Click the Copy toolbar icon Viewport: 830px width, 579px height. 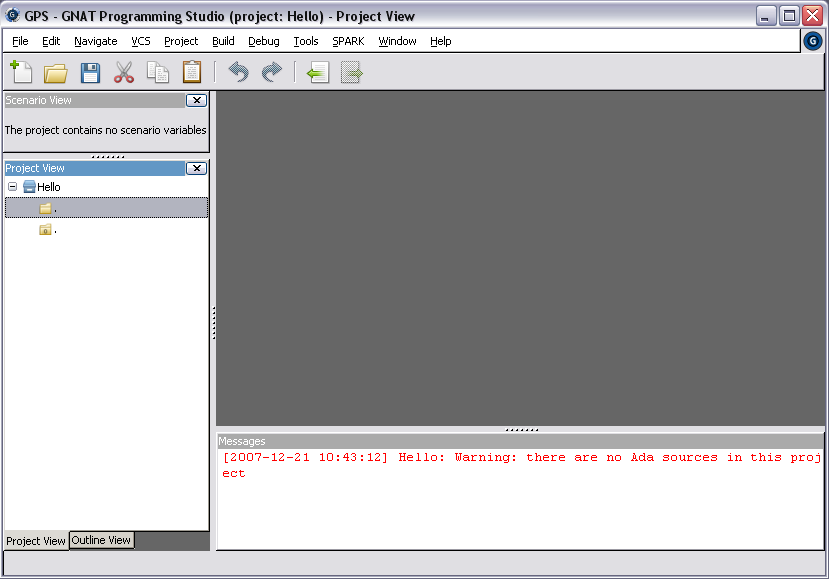[x=158, y=73]
